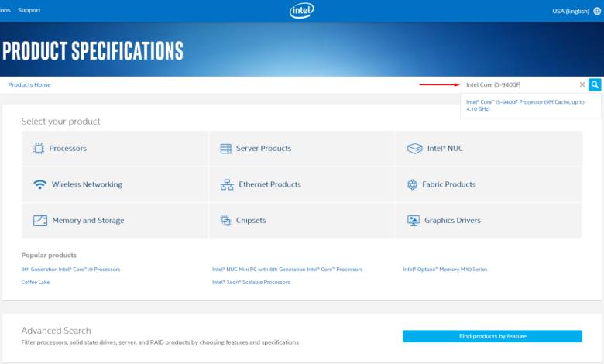Open the Graphics Drivers category label
604x364 pixels.
(x=453, y=220)
